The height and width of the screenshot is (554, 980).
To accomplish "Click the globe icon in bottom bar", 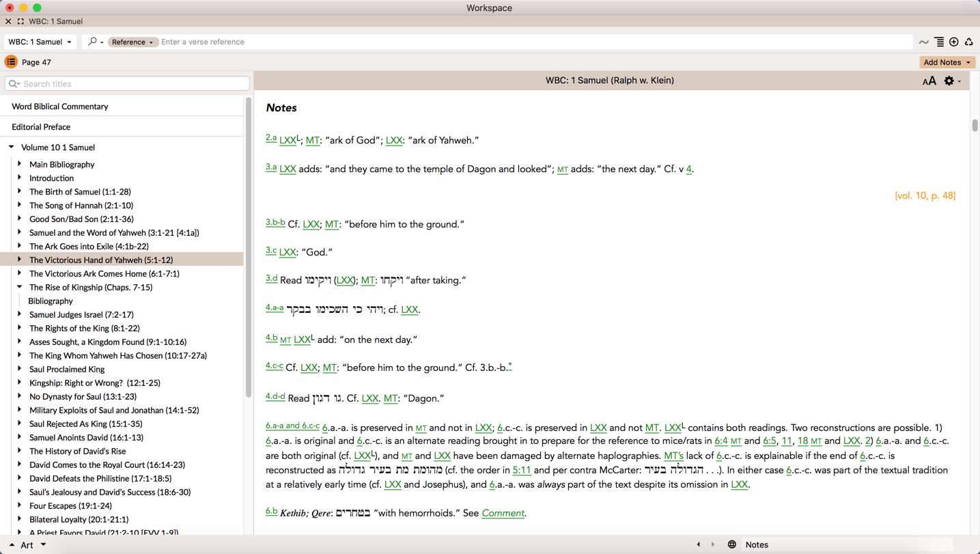I will [731, 544].
